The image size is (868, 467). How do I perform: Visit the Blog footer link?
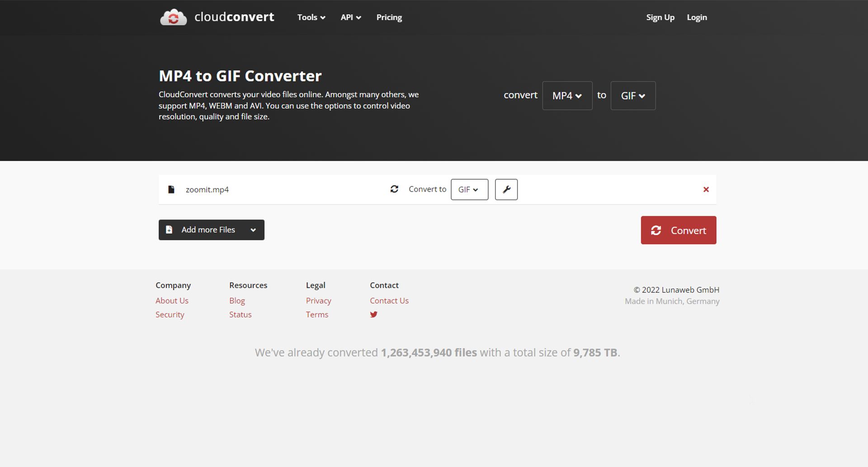(237, 300)
